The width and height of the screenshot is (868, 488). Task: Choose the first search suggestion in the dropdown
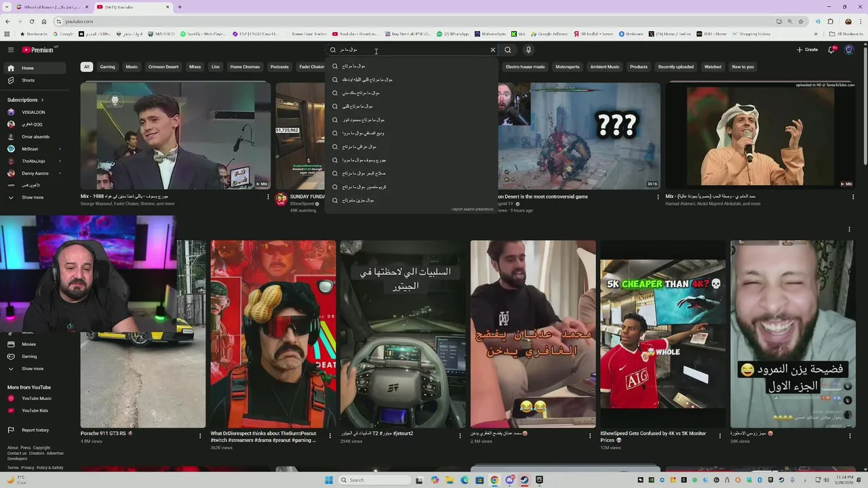click(x=411, y=66)
